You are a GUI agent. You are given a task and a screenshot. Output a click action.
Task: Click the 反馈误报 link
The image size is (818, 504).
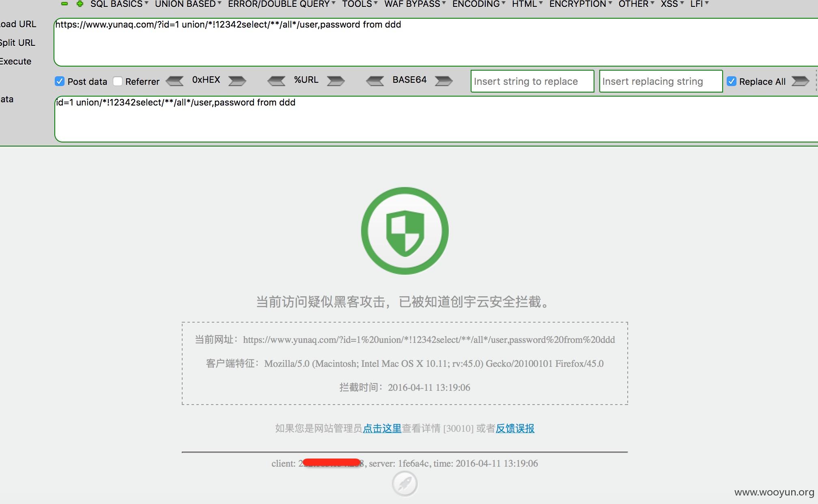(515, 428)
